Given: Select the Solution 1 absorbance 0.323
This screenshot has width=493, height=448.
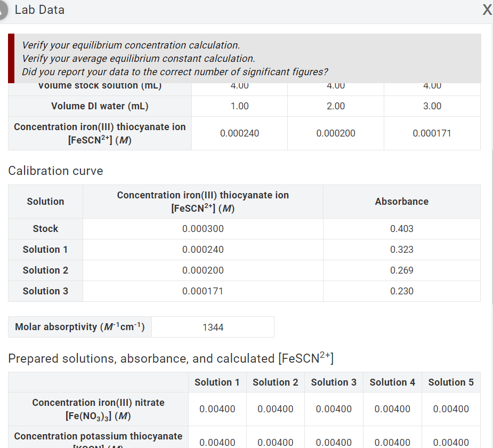Looking at the screenshot, I should [x=401, y=249].
